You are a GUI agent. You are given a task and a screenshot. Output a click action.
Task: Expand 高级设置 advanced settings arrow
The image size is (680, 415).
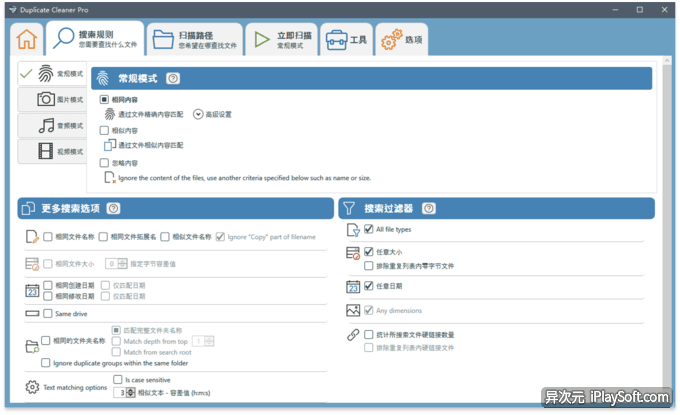coord(198,114)
